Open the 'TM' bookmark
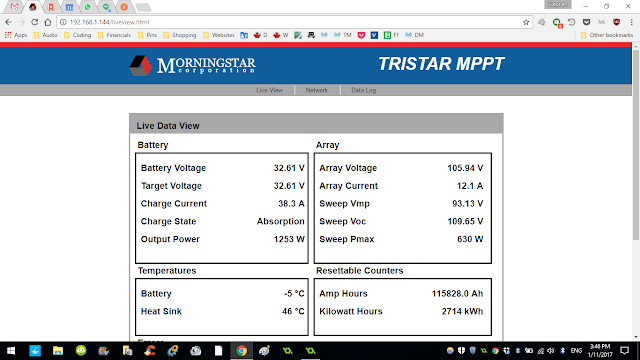 tap(342, 35)
